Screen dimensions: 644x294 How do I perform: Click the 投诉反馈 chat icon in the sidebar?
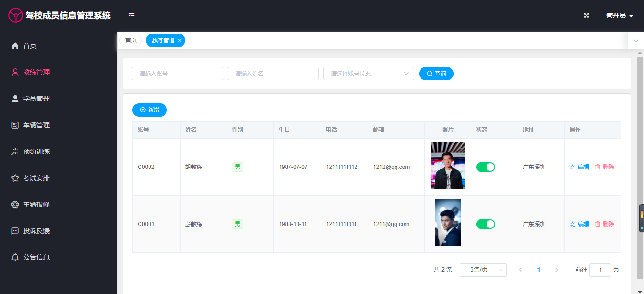click(15, 231)
